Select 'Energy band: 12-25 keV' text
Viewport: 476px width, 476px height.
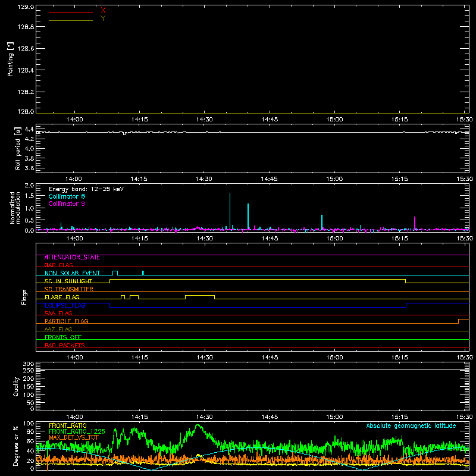(86, 189)
